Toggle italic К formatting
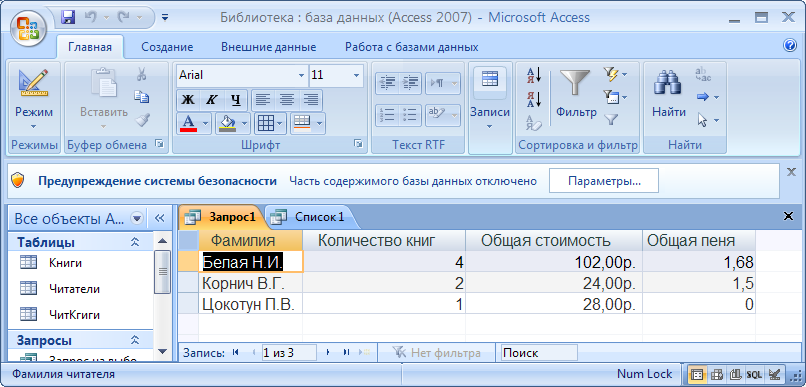The height and width of the screenshot is (387, 806). 211,99
